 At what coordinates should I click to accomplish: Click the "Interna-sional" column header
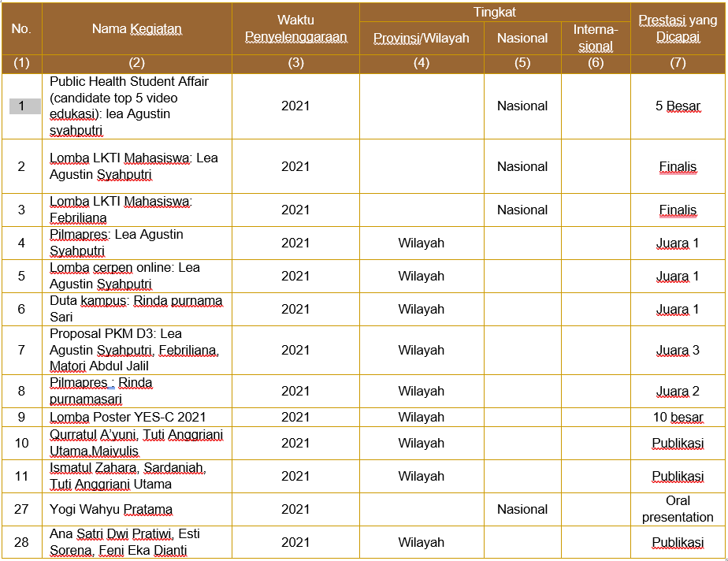(x=595, y=38)
